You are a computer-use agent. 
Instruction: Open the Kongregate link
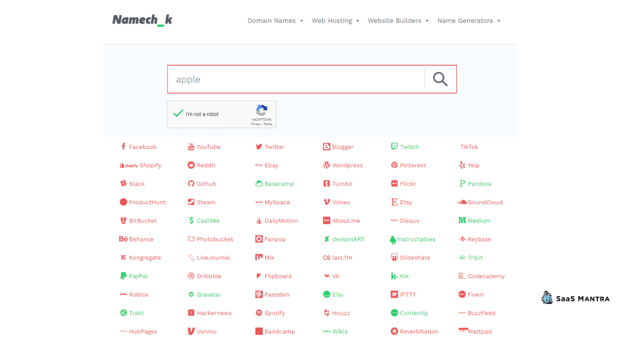click(x=141, y=258)
